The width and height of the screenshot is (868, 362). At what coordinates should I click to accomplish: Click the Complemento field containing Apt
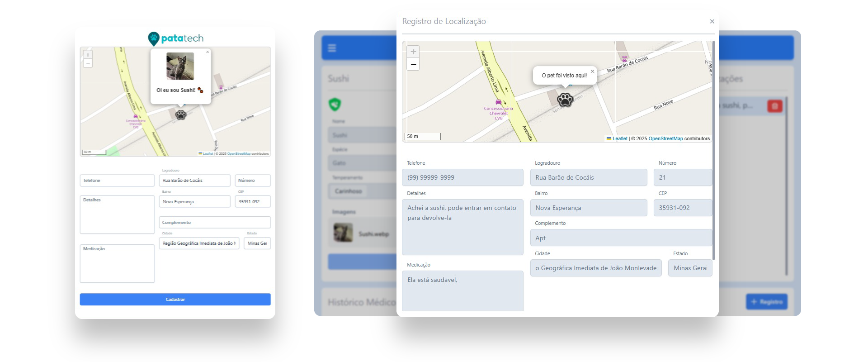click(x=621, y=238)
